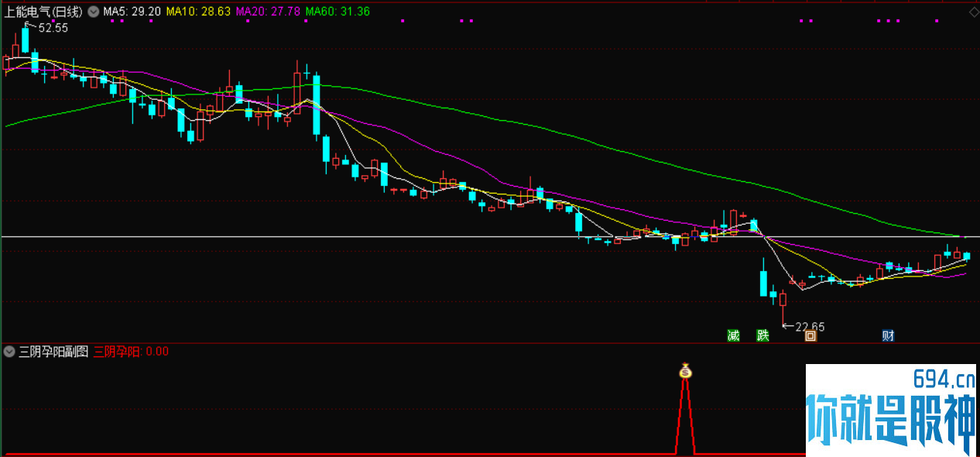Click the orange 回 event marker
This screenshot has height=457, width=980.
(x=810, y=335)
